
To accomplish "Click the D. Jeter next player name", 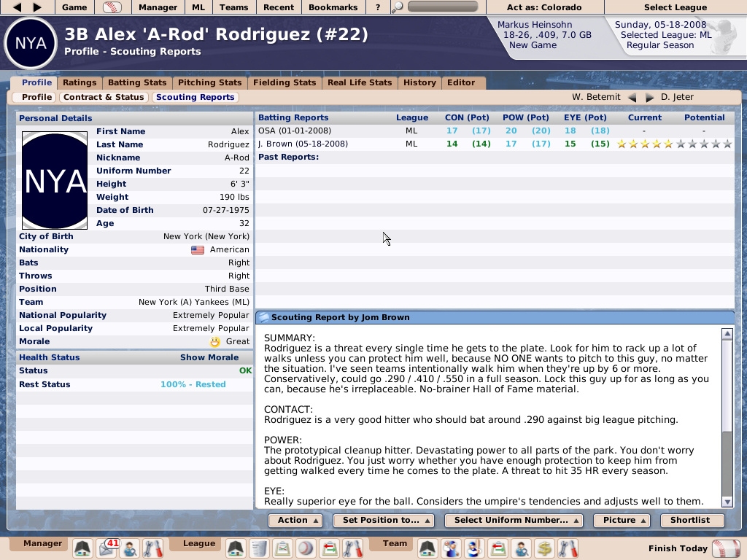I will pos(677,97).
